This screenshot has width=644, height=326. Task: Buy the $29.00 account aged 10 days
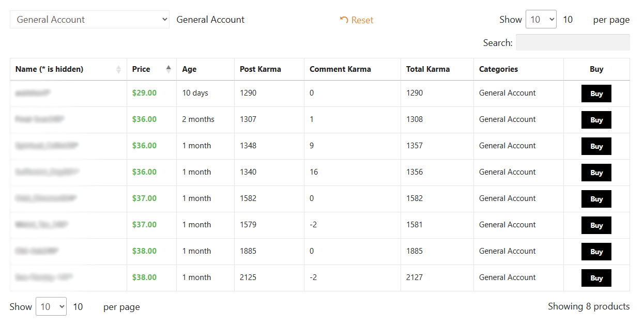596,94
